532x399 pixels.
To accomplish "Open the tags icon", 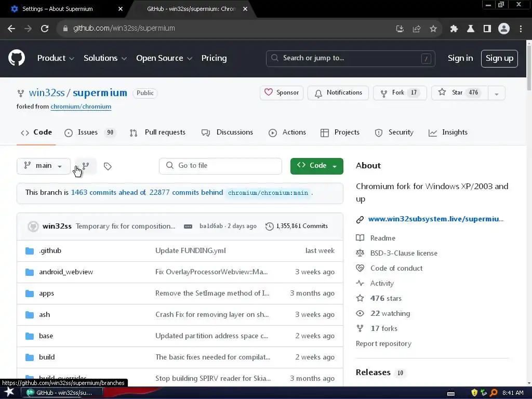I will [x=108, y=166].
